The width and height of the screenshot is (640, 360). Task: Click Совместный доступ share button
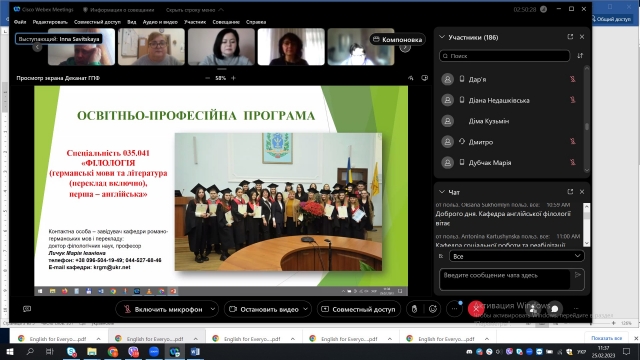359,309
